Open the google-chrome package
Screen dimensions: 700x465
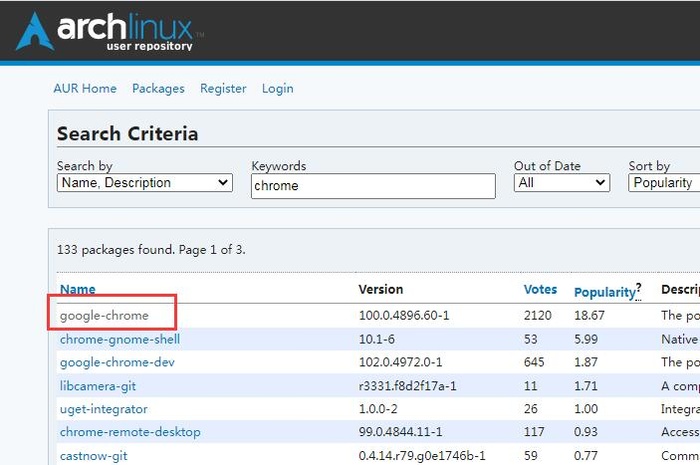(x=104, y=315)
